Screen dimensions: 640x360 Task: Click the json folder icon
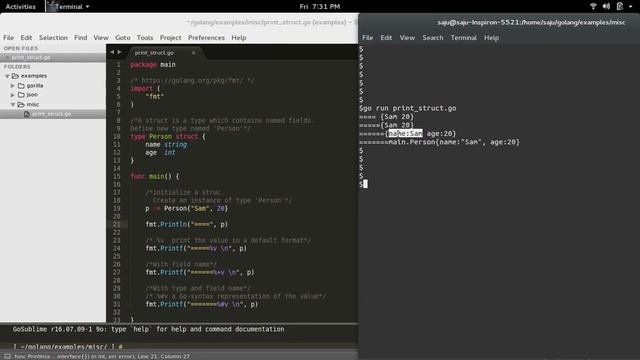pyautogui.click(x=21, y=95)
